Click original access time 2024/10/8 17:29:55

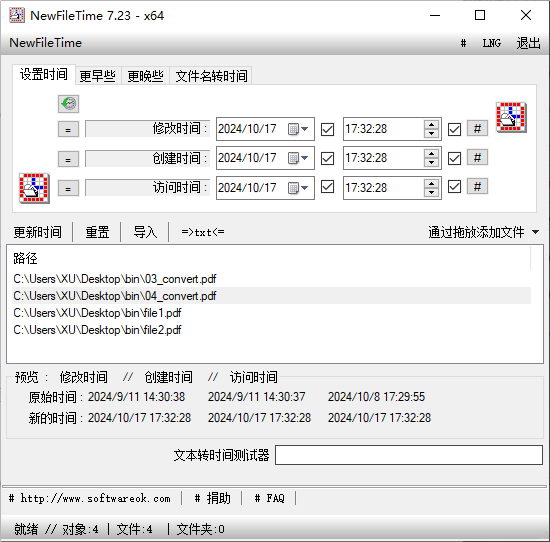click(x=376, y=397)
